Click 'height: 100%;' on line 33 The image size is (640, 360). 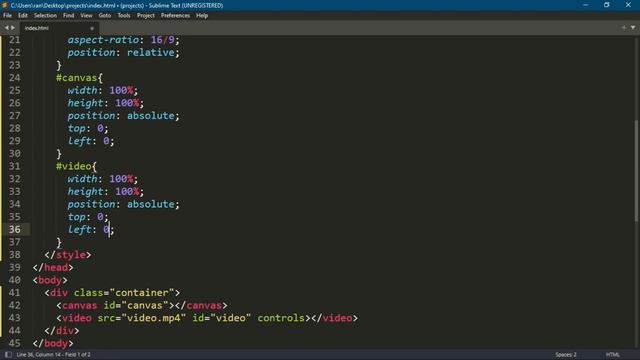tap(105, 191)
